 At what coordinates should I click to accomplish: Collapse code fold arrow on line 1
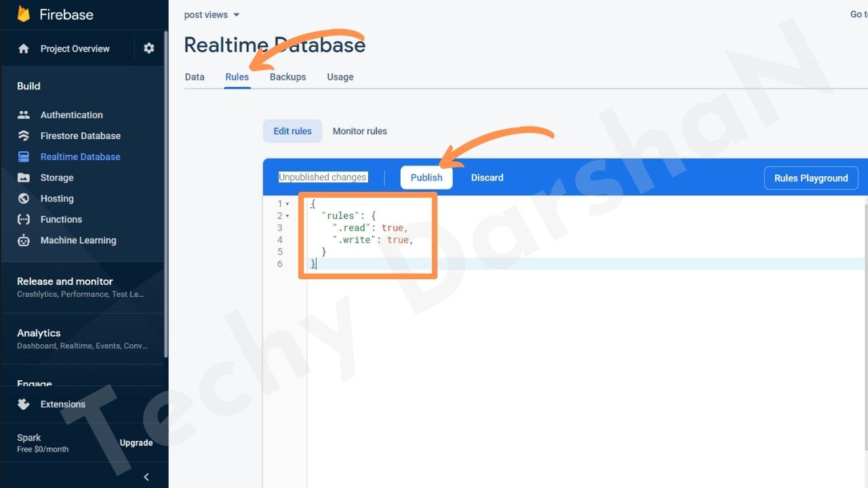click(288, 204)
